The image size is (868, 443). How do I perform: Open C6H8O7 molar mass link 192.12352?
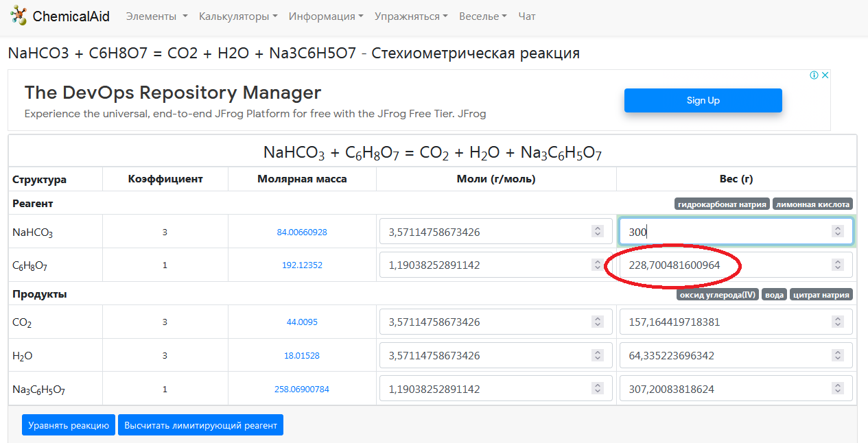(x=302, y=265)
